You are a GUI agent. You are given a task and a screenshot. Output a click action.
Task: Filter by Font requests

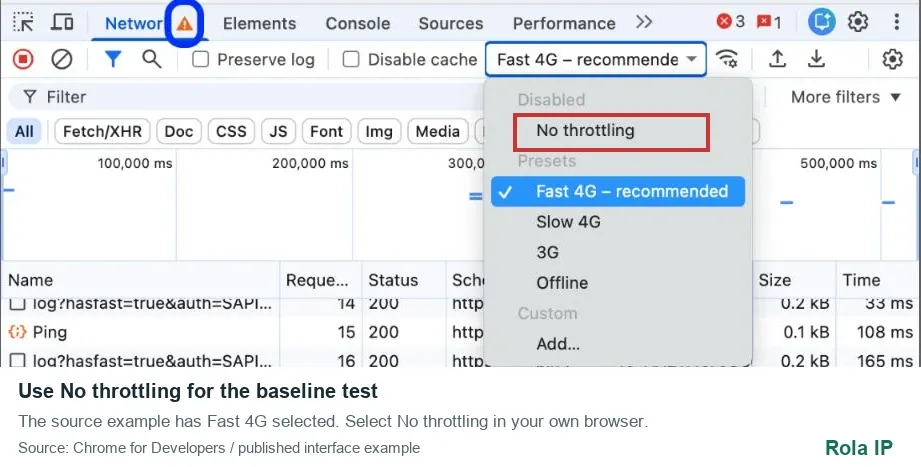[327, 131]
